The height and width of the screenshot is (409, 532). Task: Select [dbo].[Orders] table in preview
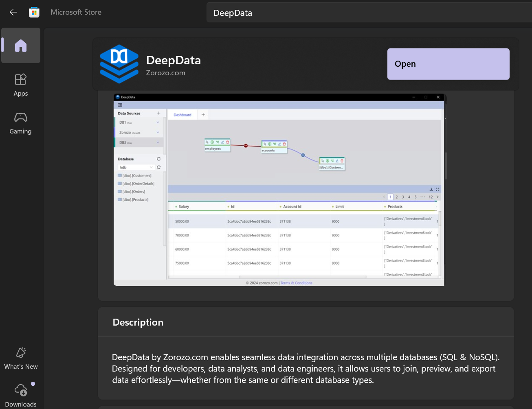[x=134, y=192]
